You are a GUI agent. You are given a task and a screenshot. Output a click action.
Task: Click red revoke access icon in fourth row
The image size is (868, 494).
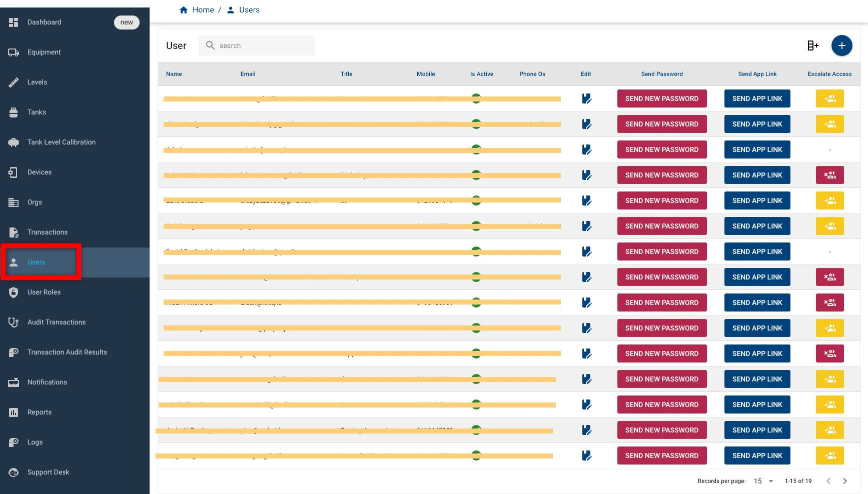(x=830, y=175)
